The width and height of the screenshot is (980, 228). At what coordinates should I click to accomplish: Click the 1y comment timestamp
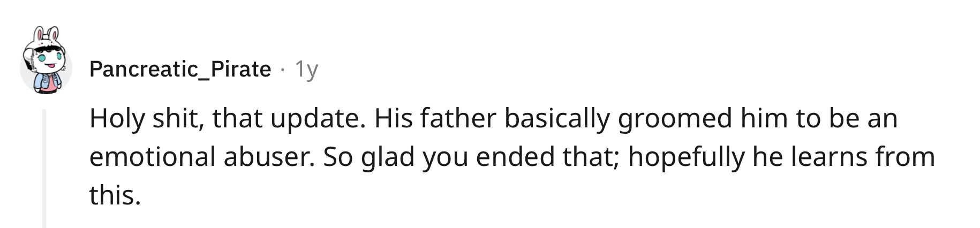pyautogui.click(x=307, y=69)
